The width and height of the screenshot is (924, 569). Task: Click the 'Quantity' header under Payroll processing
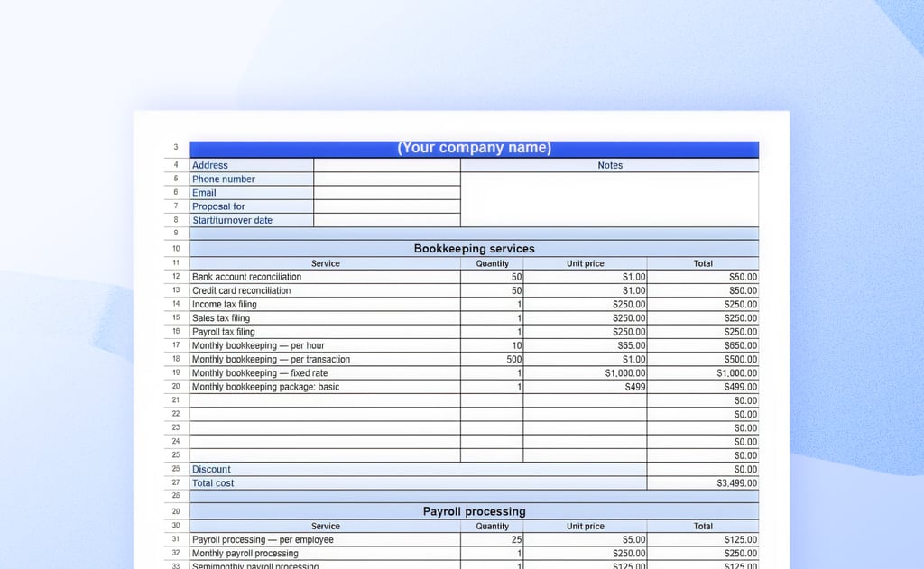click(x=492, y=526)
